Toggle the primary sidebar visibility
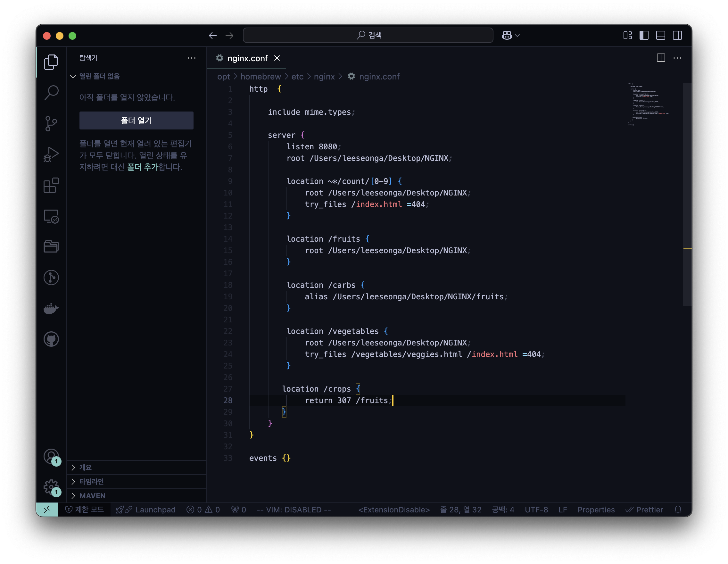The width and height of the screenshot is (728, 564). coord(644,35)
